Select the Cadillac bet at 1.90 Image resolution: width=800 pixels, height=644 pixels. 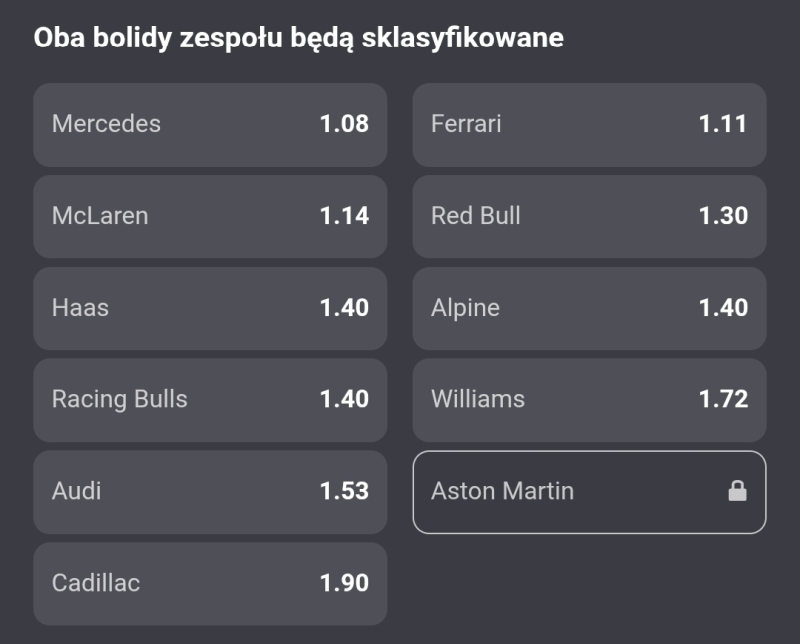click(210, 584)
